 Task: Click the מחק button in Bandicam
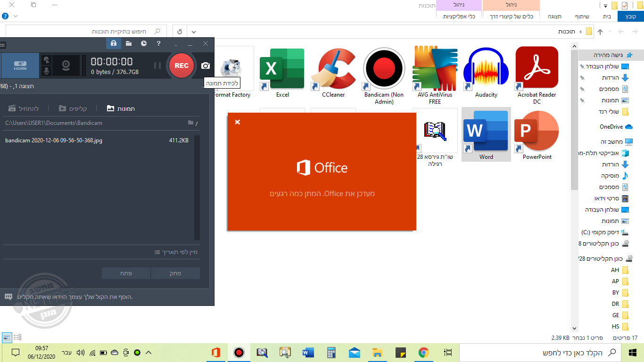pyautogui.click(x=175, y=273)
